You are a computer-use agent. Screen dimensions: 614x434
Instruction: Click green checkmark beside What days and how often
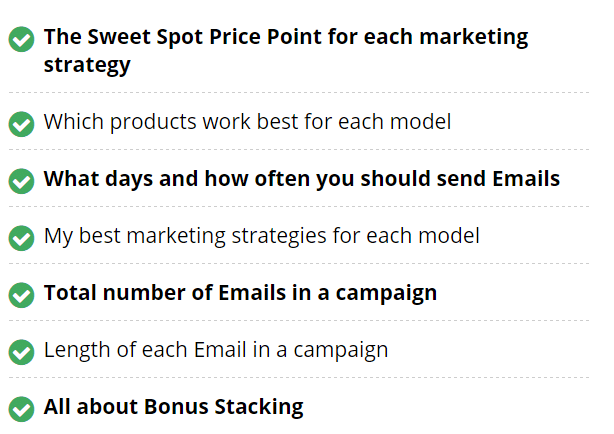tap(22, 181)
